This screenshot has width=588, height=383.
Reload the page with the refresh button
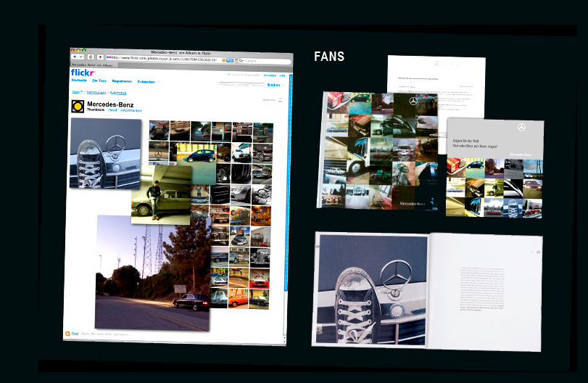[91, 57]
